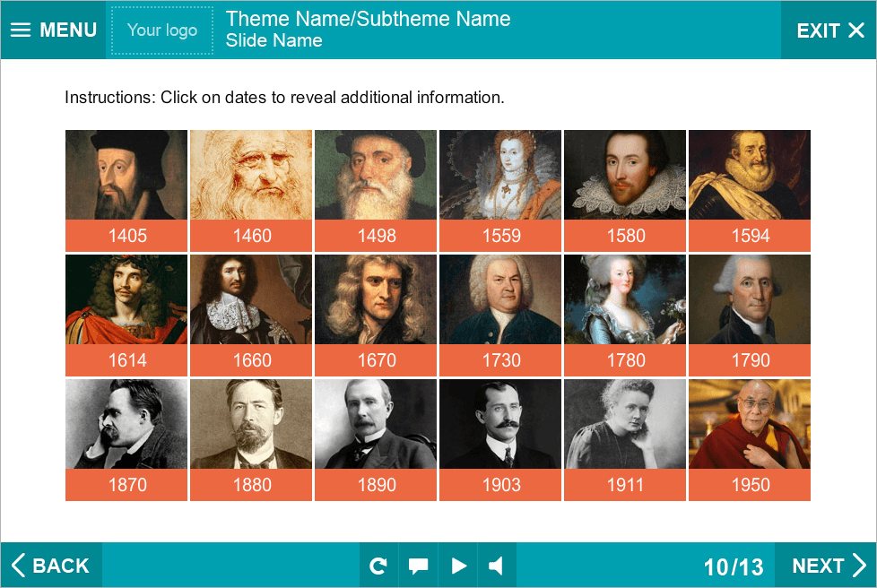The width and height of the screenshot is (877, 588).
Task: Go BACK to previous slide
Action: pos(51,566)
